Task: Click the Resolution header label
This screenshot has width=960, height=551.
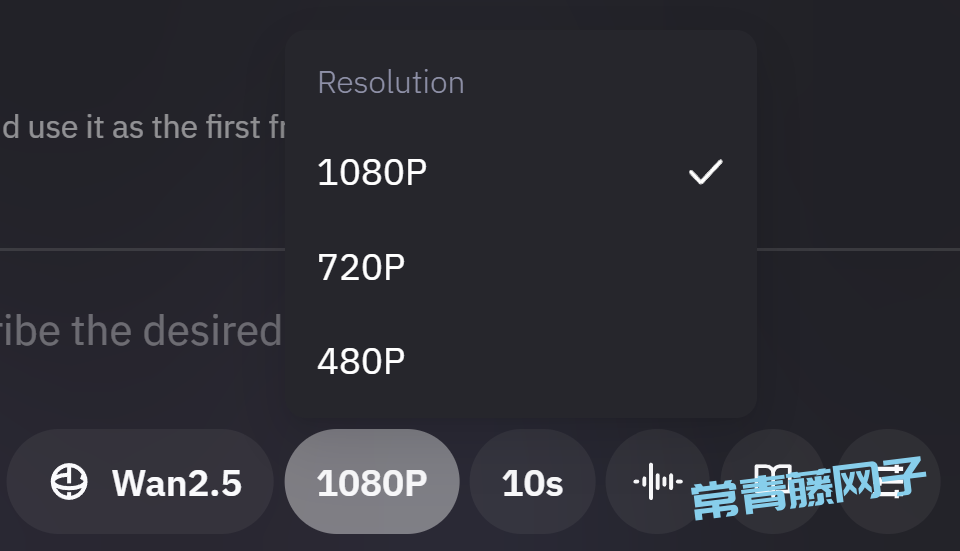Action: [x=390, y=82]
